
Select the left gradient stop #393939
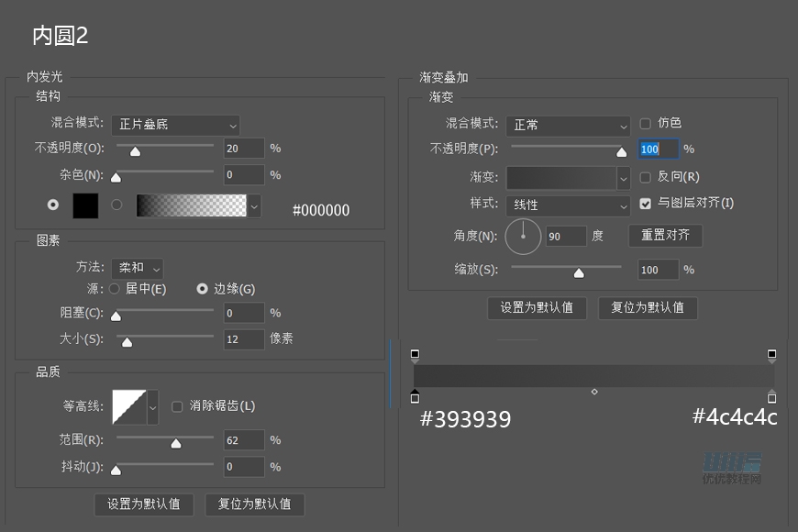416,397
